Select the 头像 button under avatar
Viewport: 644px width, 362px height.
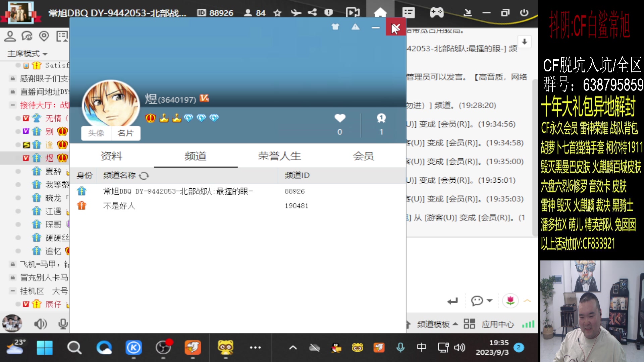point(96,133)
